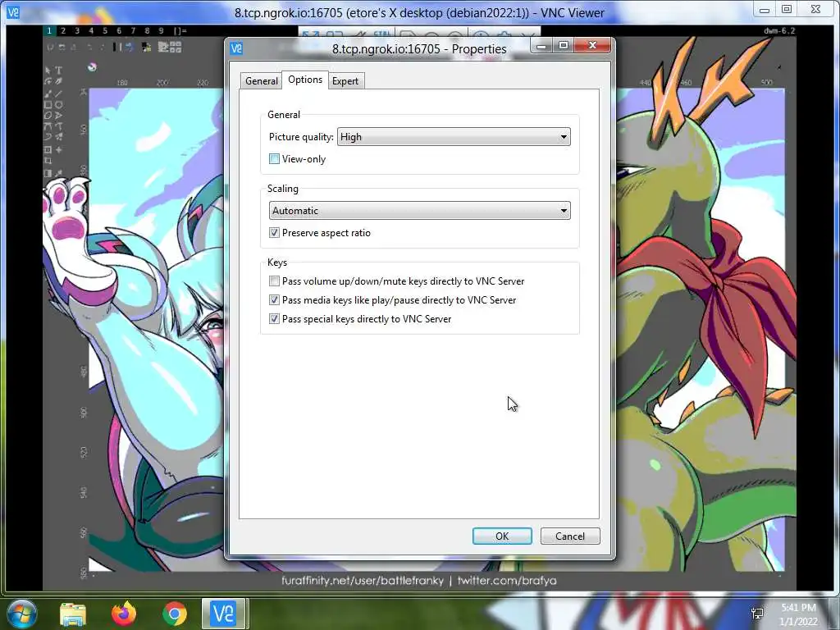Enable the View-only checkbox
This screenshot has width=840, height=630.
(274, 159)
